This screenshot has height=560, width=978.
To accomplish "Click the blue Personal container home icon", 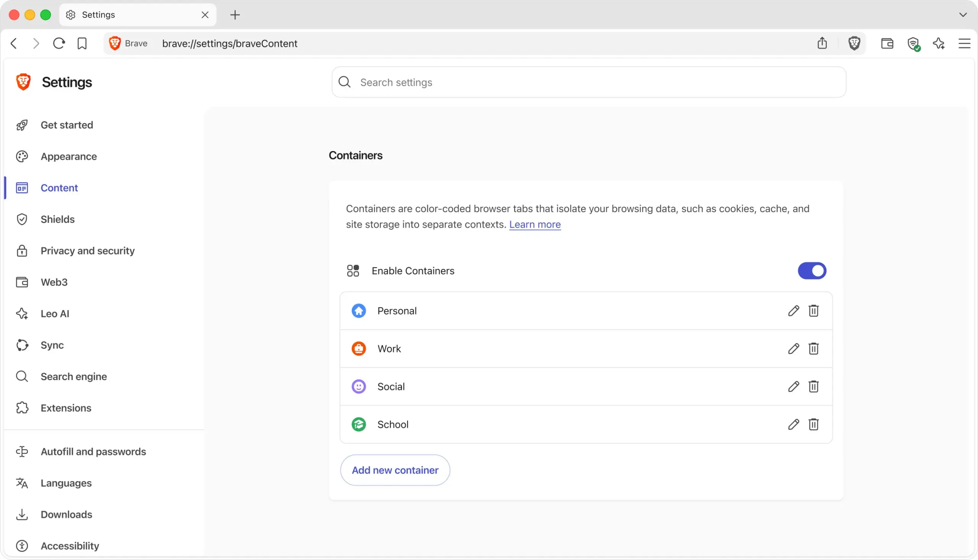I will coord(358,311).
